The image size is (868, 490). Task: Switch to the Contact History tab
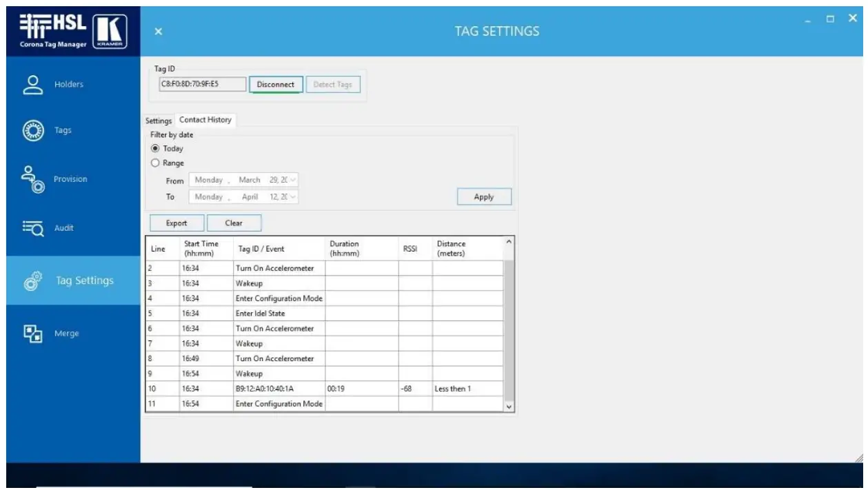point(205,120)
